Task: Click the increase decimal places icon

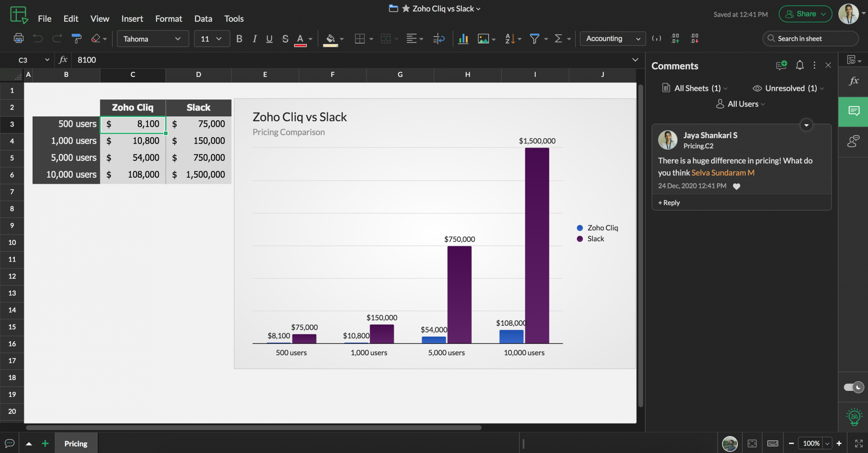Action: [x=675, y=39]
